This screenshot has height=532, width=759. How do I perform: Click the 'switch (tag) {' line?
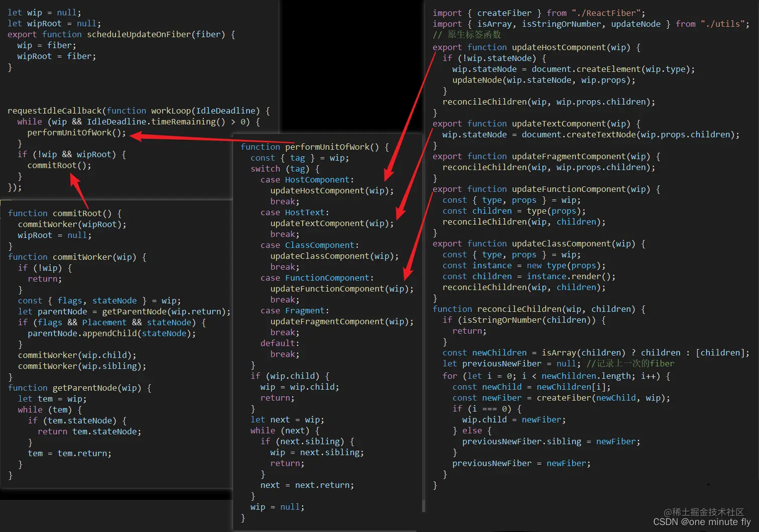(285, 169)
